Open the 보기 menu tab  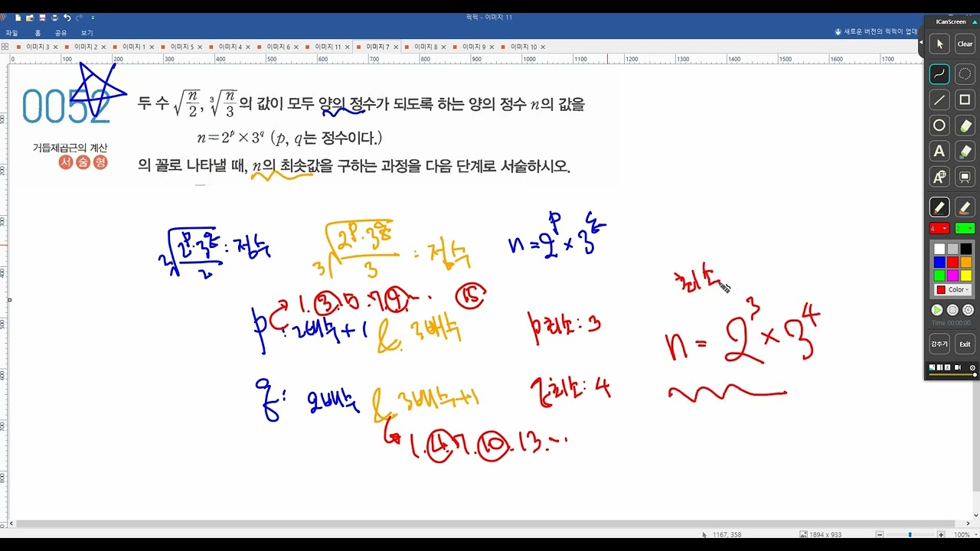click(x=87, y=33)
